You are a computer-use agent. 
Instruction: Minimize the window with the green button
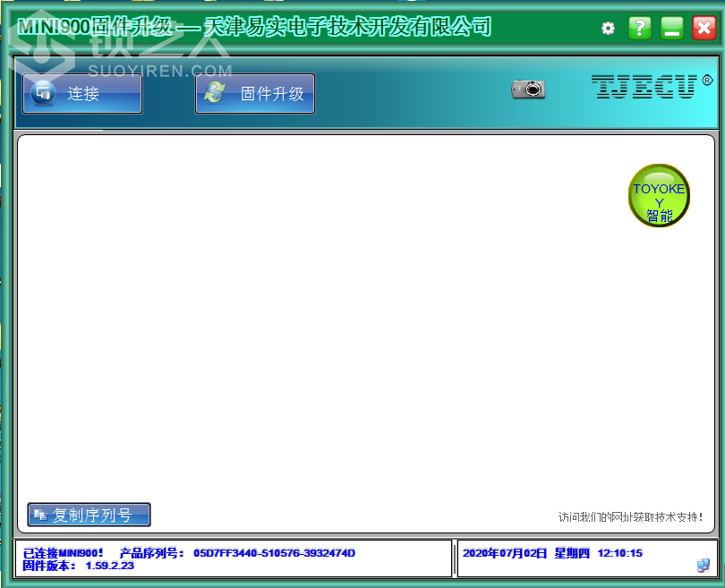pyautogui.click(x=672, y=29)
